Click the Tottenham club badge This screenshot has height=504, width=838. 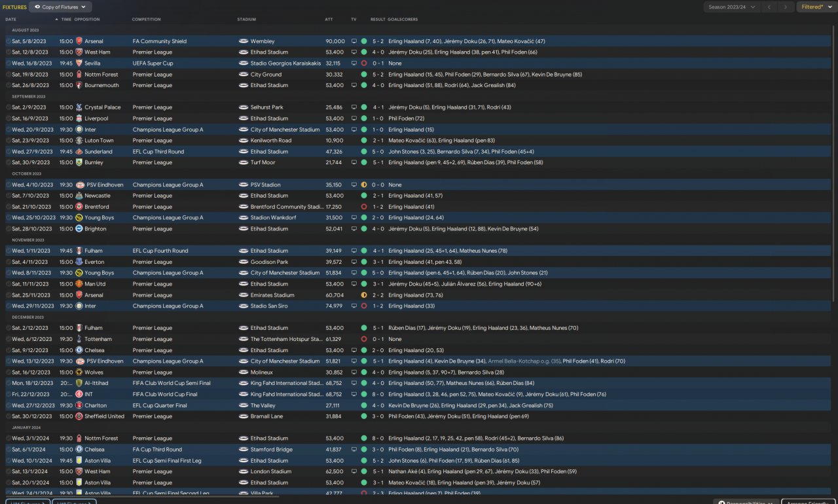pos(79,339)
